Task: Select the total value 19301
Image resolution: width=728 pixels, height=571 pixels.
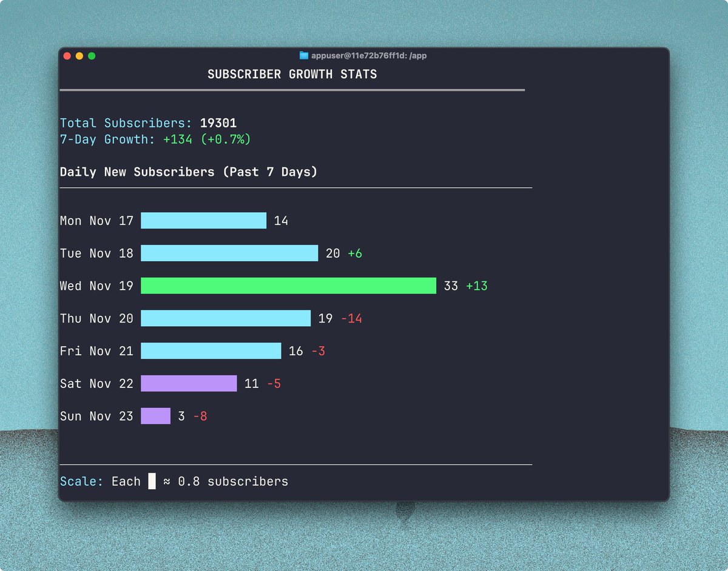Action: (x=218, y=123)
